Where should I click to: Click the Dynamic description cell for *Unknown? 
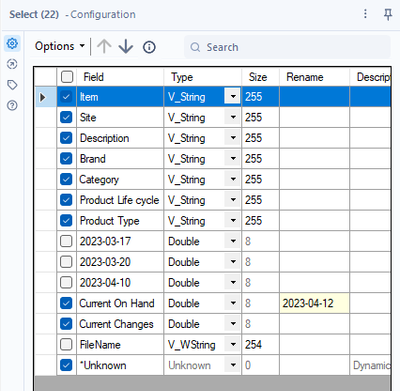pyautogui.click(x=370, y=365)
